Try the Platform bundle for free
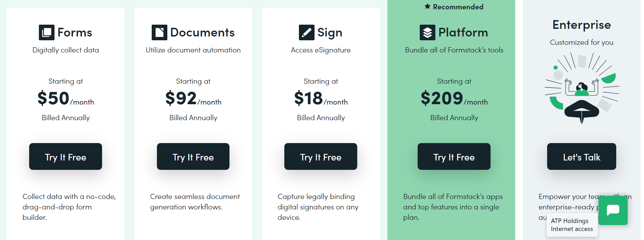This screenshot has height=240, width=644. [454, 157]
